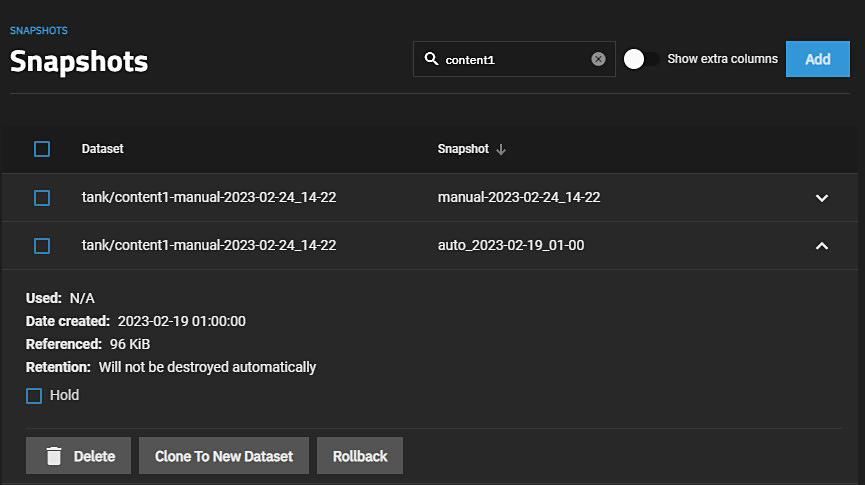Toggle the Show extra columns switch
Image resolution: width=865 pixels, height=485 pixels.
[641, 59]
